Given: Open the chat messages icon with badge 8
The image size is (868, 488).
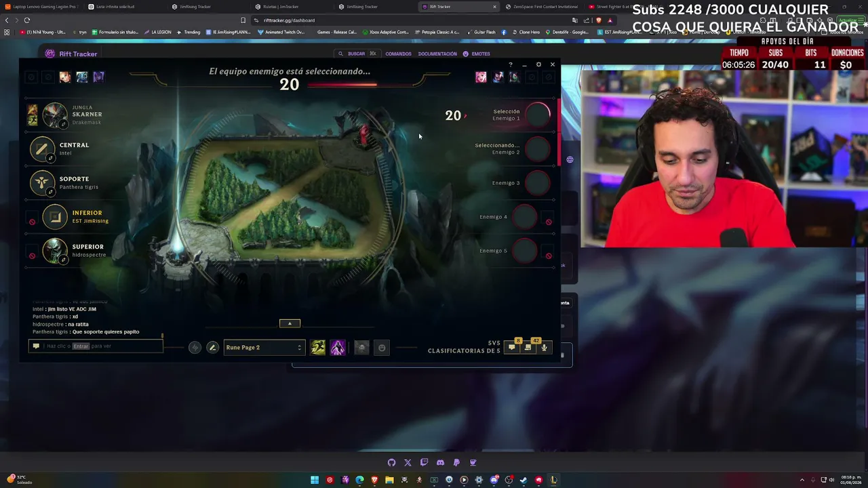Looking at the screenshot, I should 513,347.
